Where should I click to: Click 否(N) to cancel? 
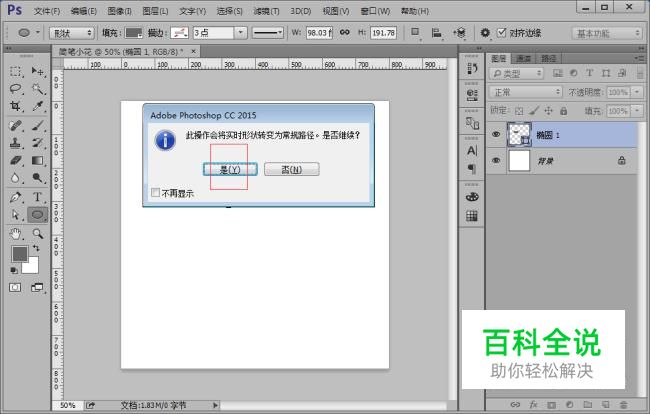(x=292, y=169)
